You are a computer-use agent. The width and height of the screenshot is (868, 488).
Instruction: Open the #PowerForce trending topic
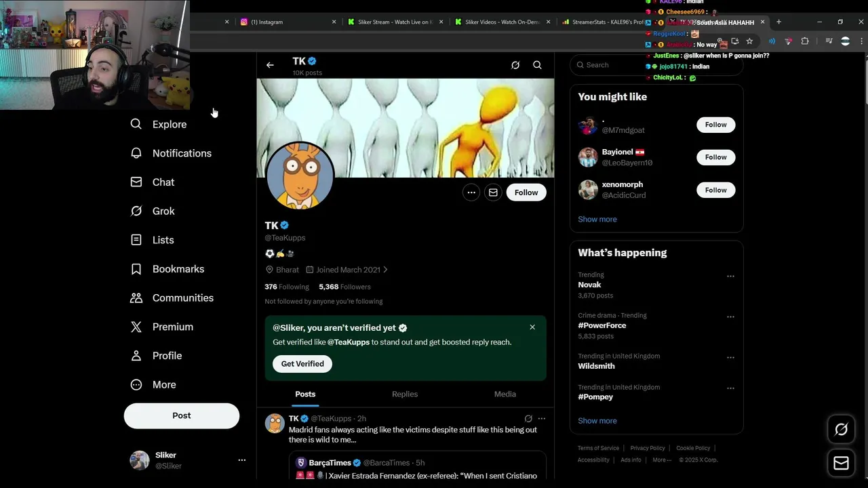[602, 326]
